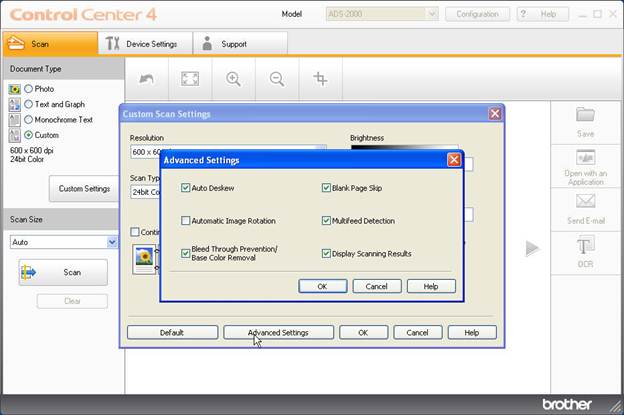Click the Save folder icon

(x=585, y=115)
